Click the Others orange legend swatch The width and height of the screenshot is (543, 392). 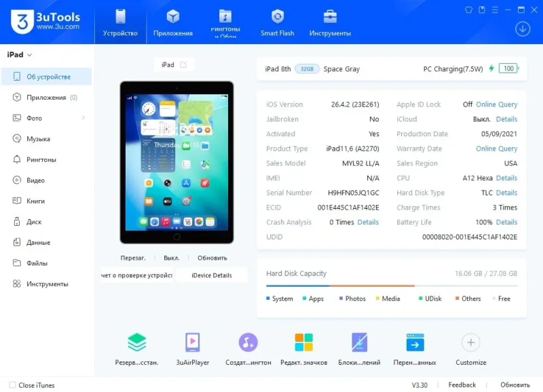pos(457,298)
